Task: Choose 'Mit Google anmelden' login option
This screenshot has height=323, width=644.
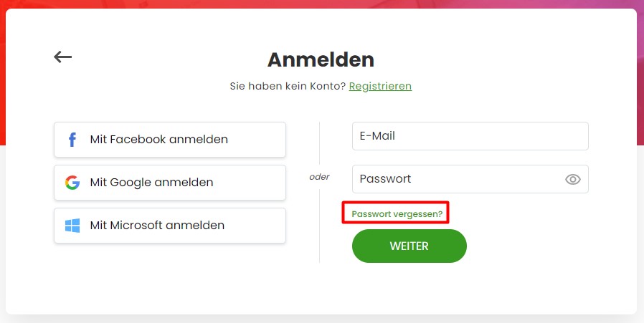Action: pos(170,183)
